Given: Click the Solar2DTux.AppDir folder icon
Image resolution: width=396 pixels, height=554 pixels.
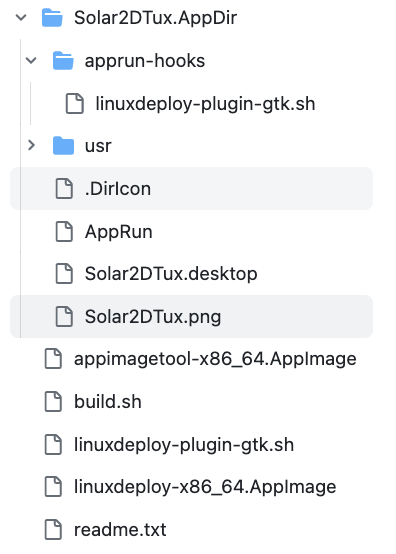Looking at the screenshot, I should tap(52, 18).
